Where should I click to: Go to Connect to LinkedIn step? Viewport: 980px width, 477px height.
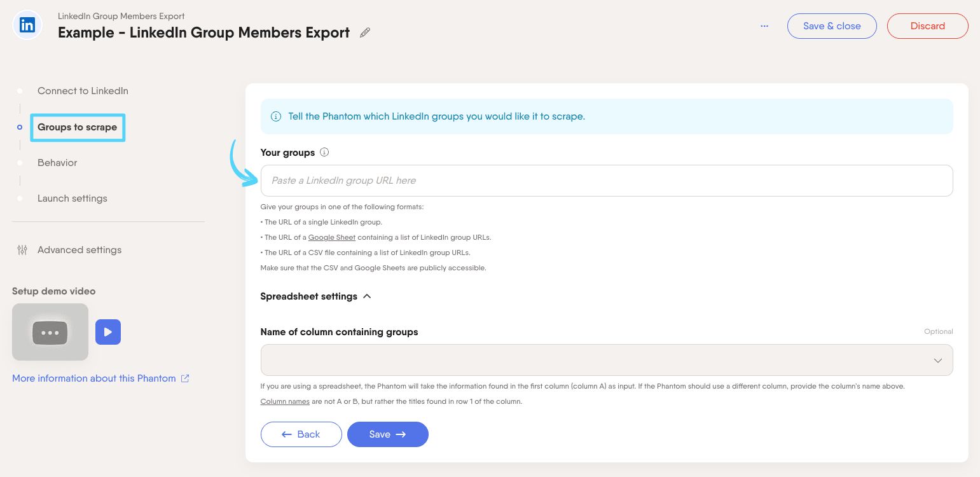coord(83,91)
